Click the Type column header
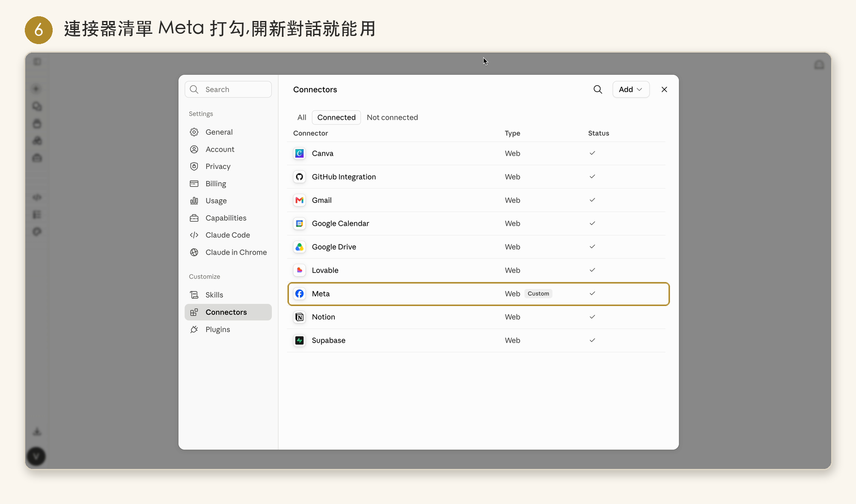 (x=512, y=133)
